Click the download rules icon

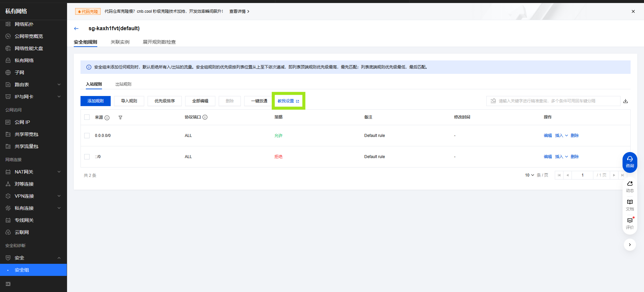point(626,101)
